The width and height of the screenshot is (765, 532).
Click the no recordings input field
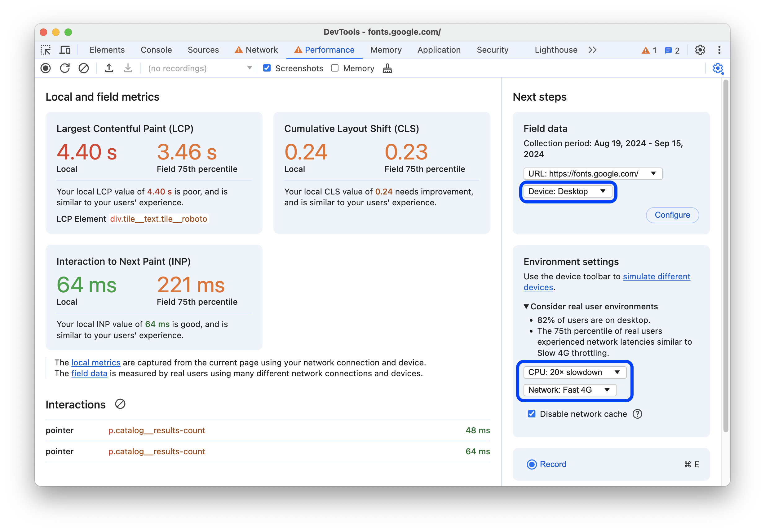(198, 68)
